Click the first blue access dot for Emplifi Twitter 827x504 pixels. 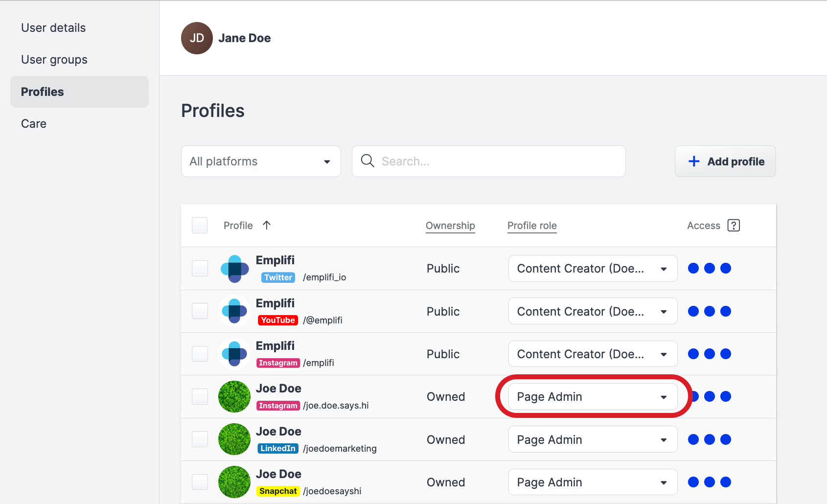(x=693, y=268)
